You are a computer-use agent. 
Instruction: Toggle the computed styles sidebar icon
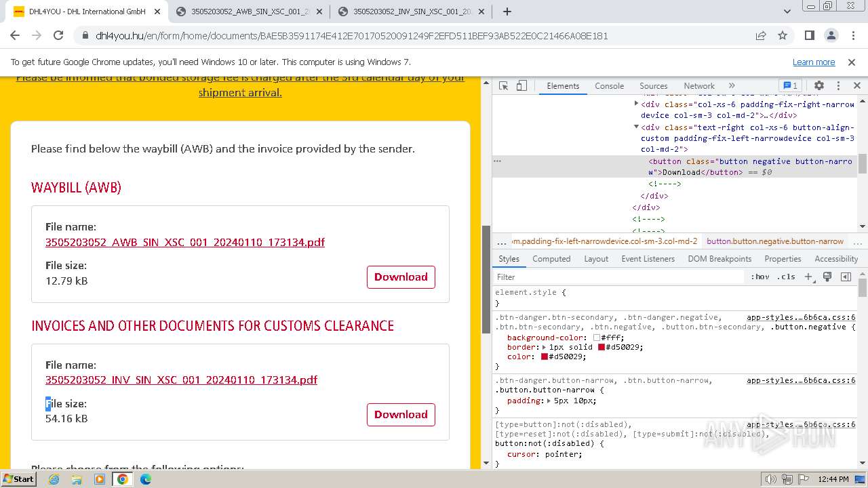click(846, 277)
